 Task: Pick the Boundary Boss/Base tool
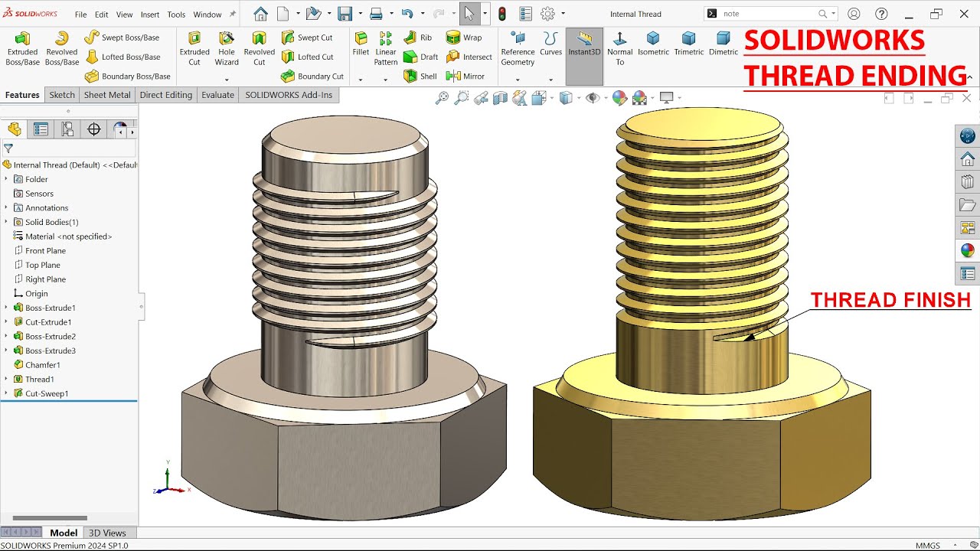128,76
